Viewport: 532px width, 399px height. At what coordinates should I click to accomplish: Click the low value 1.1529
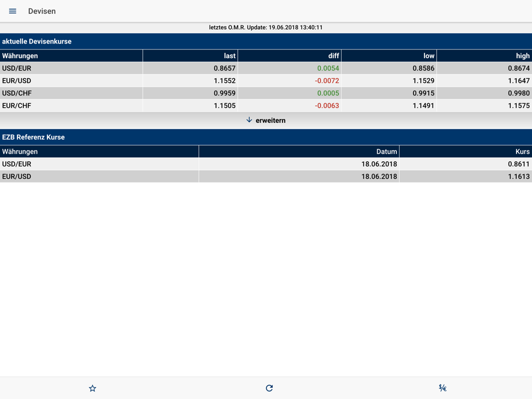423,81
